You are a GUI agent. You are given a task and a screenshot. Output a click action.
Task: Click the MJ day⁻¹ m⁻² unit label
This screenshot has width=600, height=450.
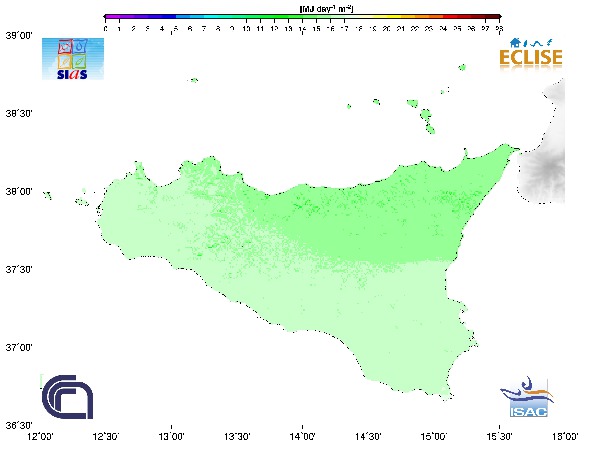point(326,9)
